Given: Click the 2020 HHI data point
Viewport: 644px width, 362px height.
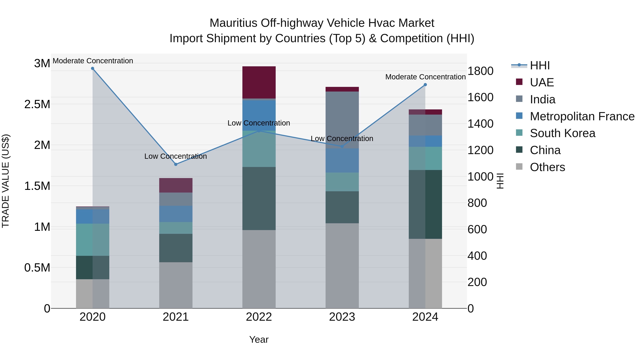Looking at the screenshot, I should coord(92,68).
